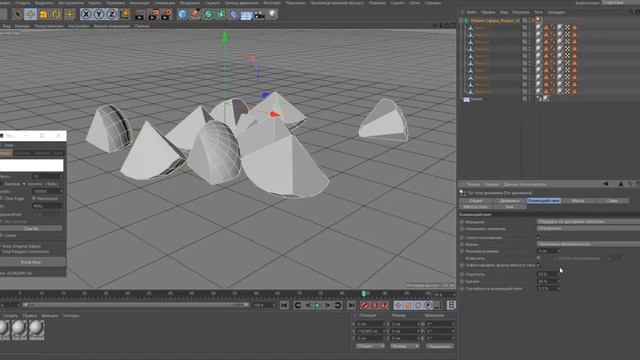This screenshot has width=640, height=360.
Task: Go to end of animation
Action: coord(351,305)
